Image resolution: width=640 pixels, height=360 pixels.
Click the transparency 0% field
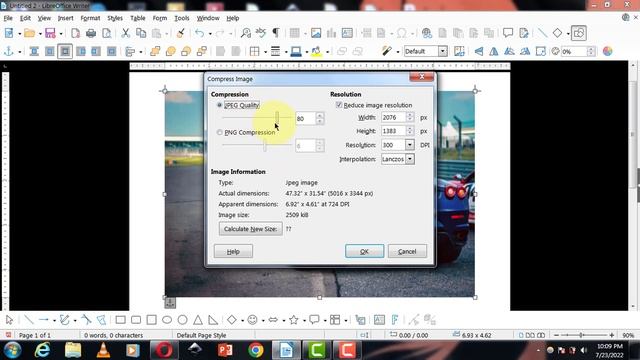point(574,51)
